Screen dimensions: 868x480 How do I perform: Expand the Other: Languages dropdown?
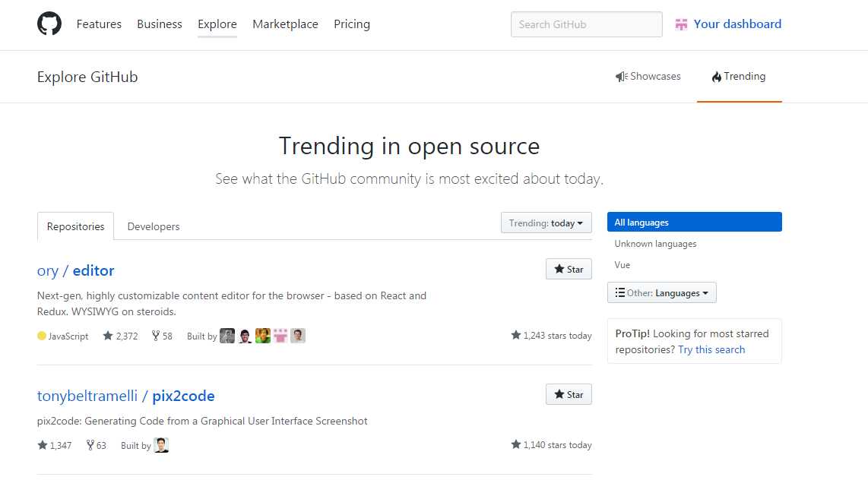(x=661, y=292)
